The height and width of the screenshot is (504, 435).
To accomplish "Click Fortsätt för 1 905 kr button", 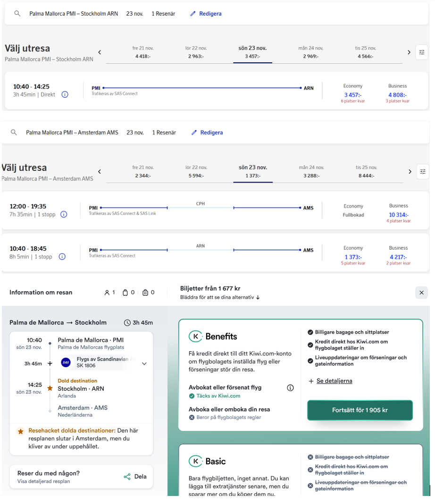I will coord(360,410).
